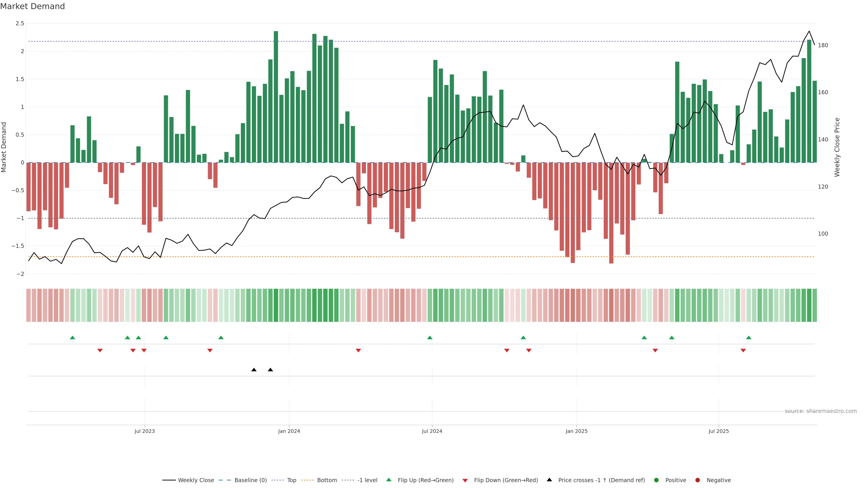Click the Jul 2025 x-axis label

coord(718,431)
